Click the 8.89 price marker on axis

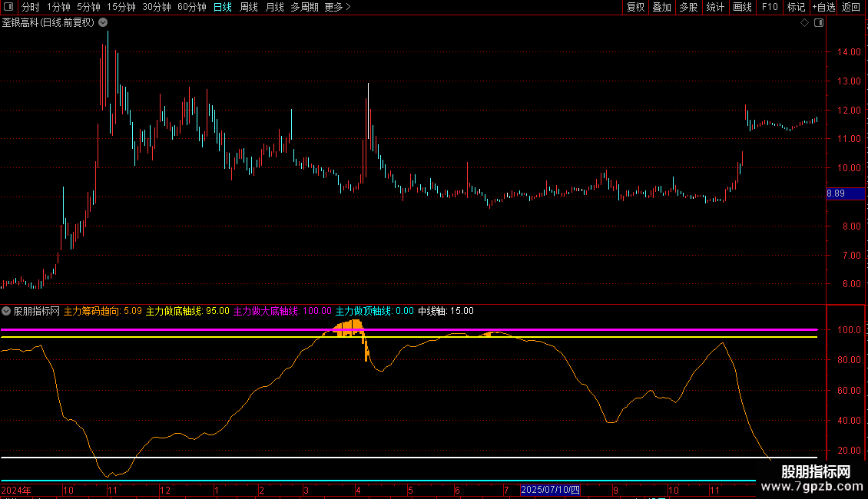(x=836, y=193)
